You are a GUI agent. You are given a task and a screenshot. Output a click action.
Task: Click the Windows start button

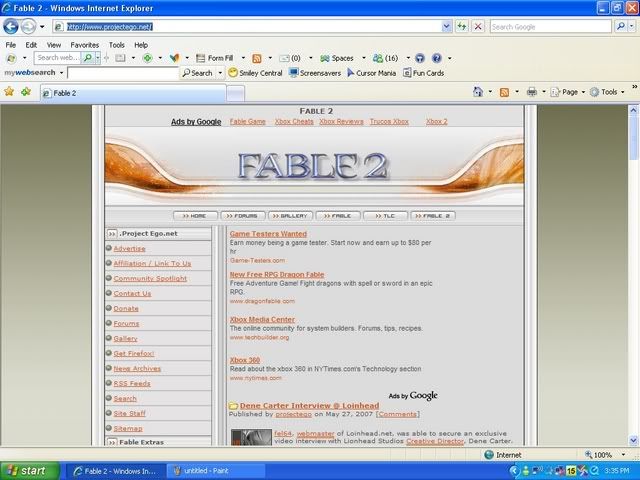tap(30, 471)
